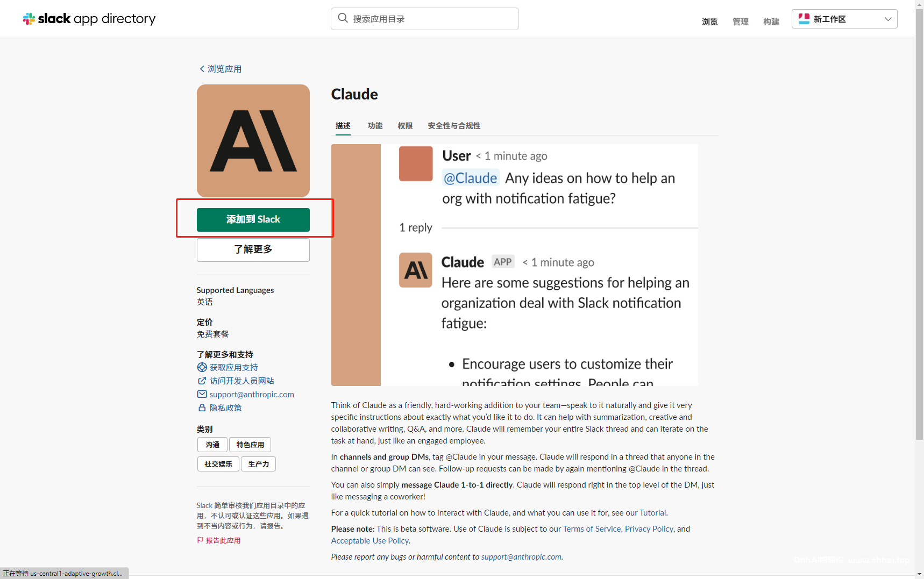Viewport: 924px width, 579px height.
Task: Expand the 新工作区 workspace dropdown
Action: 844,19
